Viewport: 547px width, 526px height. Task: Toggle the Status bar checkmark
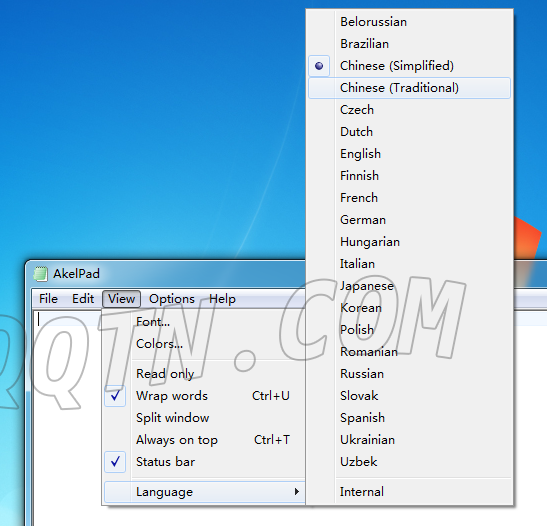pos(115,462)
